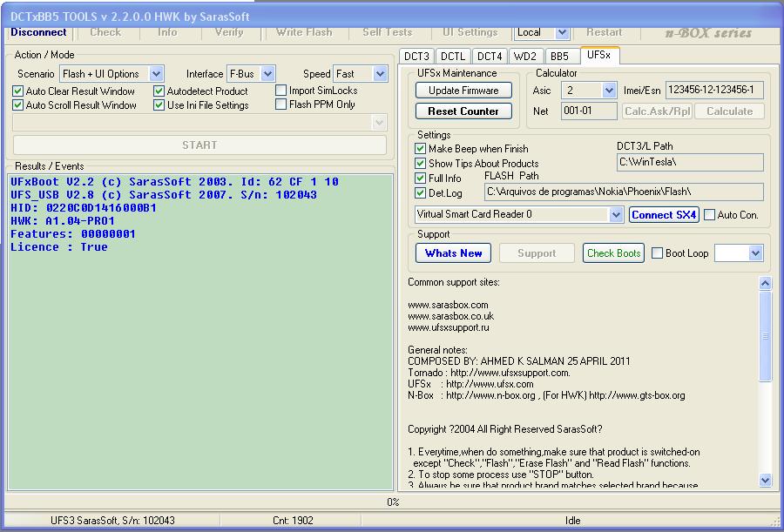The height and width of the screenshot is (532, 784).
Task: Click the Check Boots button
Action: click(613, 253)
